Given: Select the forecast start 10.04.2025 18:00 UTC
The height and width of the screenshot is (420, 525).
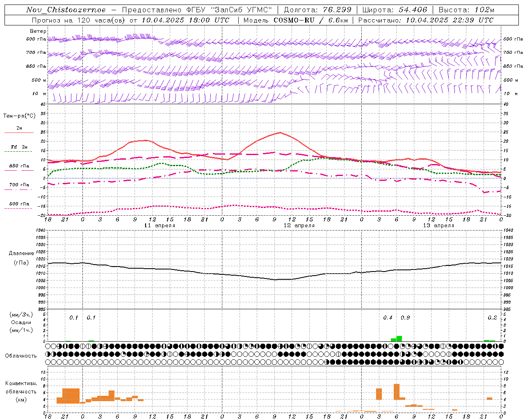Looking at the screenshot, I should (x=185, y=20).
